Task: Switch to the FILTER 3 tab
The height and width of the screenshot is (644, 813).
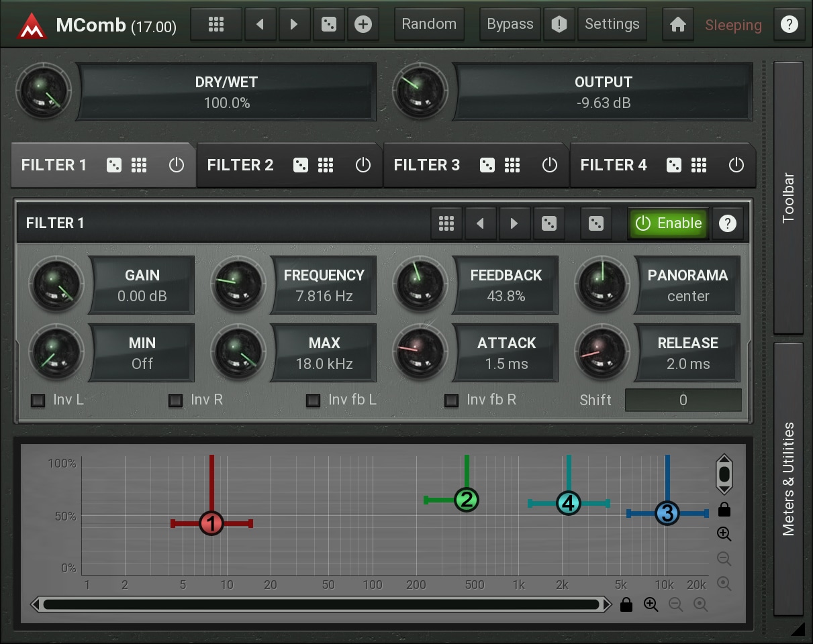Action: (427, 165)
